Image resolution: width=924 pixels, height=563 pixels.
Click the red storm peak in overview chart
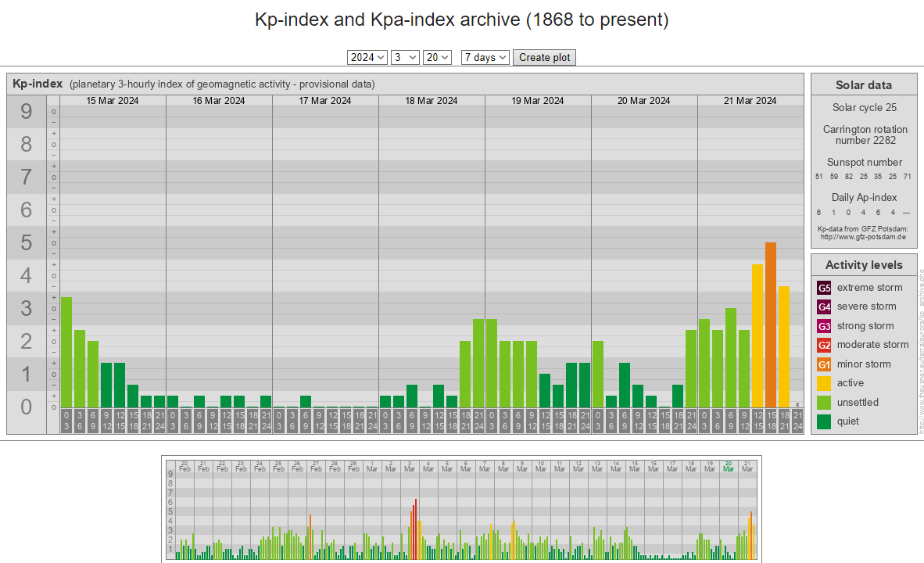pos(416,528)
